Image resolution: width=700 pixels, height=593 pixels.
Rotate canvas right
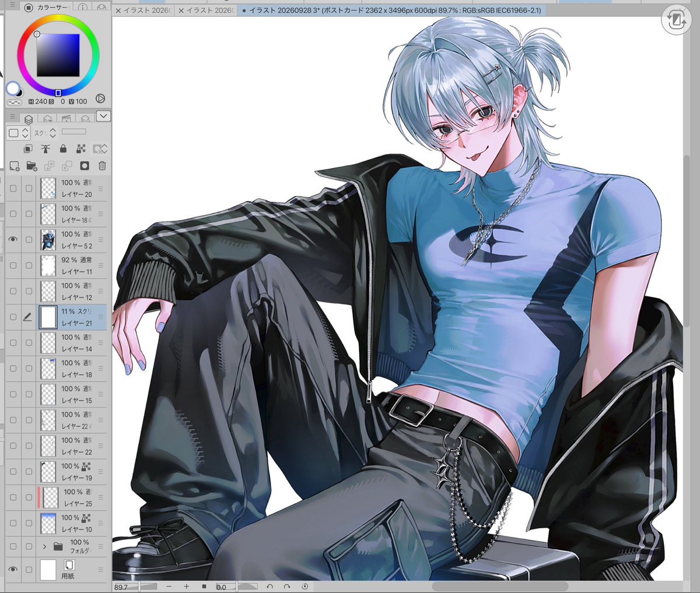pyautogui.click(x=287, y=587)
